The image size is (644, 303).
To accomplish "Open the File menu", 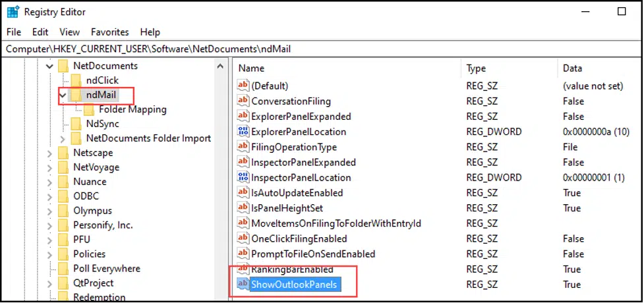I will pos(14,32).
